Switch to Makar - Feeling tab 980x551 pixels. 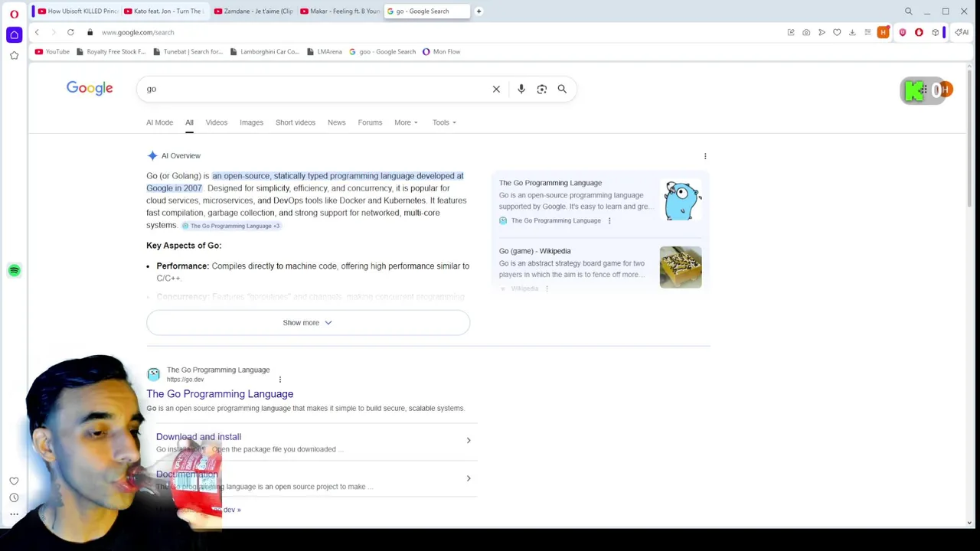340,11
